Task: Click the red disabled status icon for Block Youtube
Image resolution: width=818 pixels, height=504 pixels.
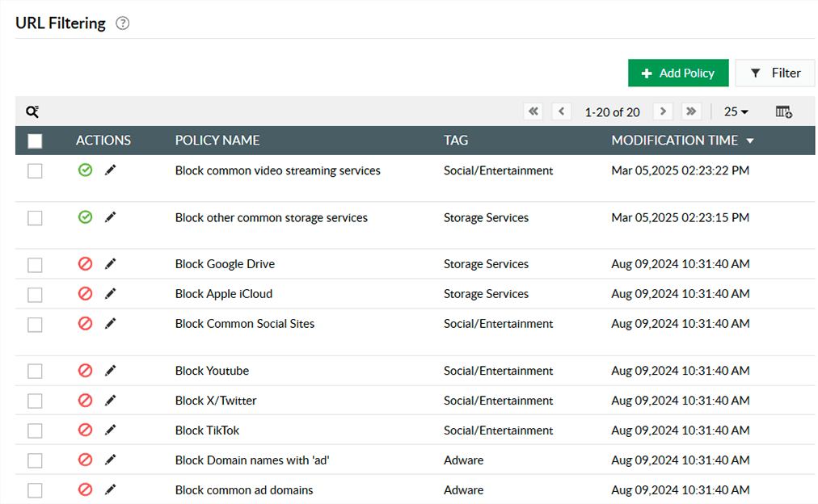Action: coord(85,371)
